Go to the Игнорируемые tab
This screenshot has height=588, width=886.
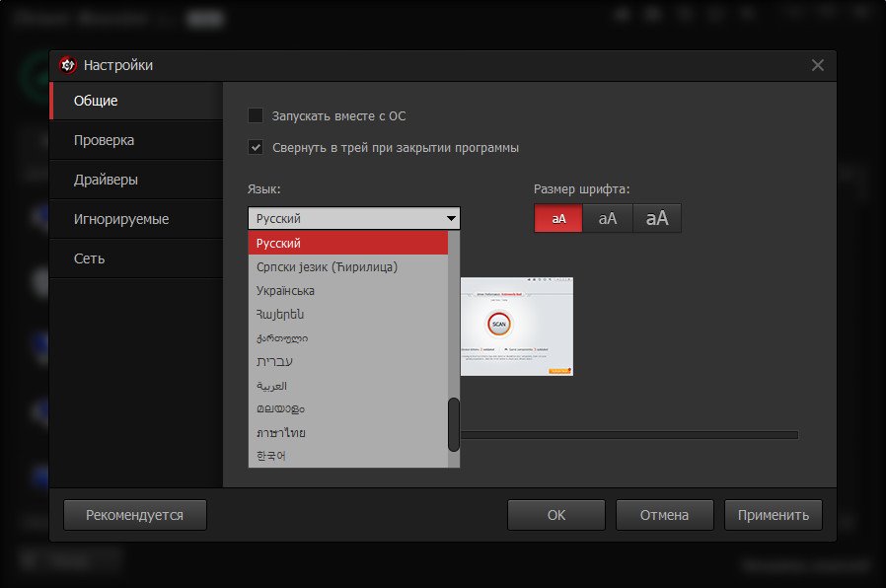click(x=120, y=219)
